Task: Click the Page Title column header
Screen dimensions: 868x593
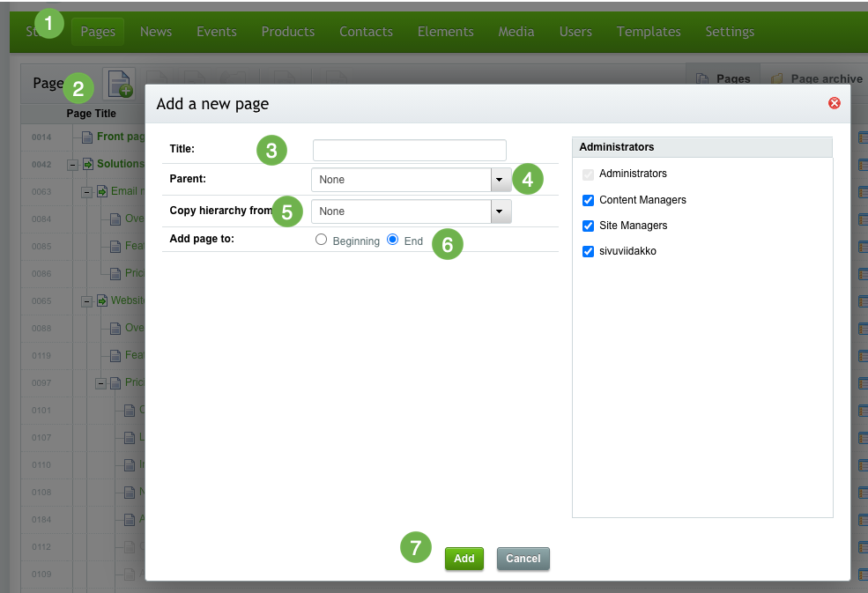Action: pyautogui.click(x=92, y=114)
